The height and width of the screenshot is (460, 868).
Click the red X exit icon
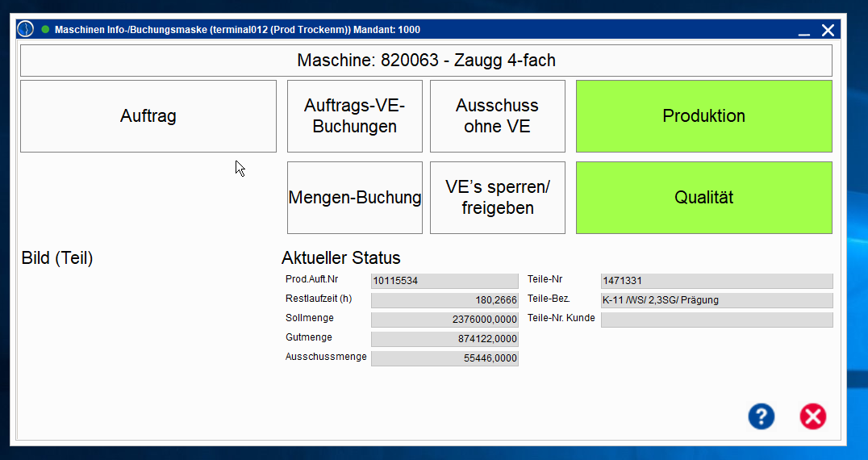click(x=812, y=416)
